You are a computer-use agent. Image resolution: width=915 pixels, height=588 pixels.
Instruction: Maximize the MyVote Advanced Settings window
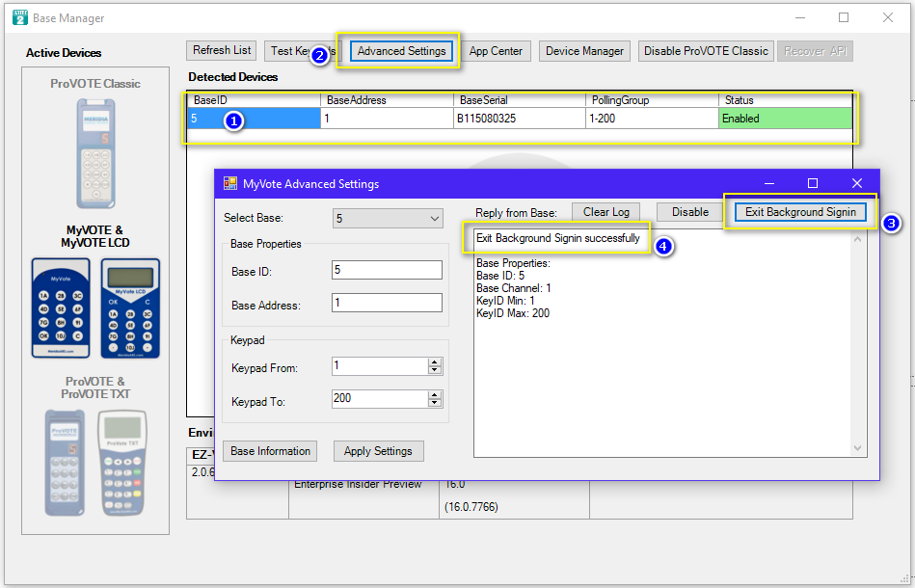[812, 184]
